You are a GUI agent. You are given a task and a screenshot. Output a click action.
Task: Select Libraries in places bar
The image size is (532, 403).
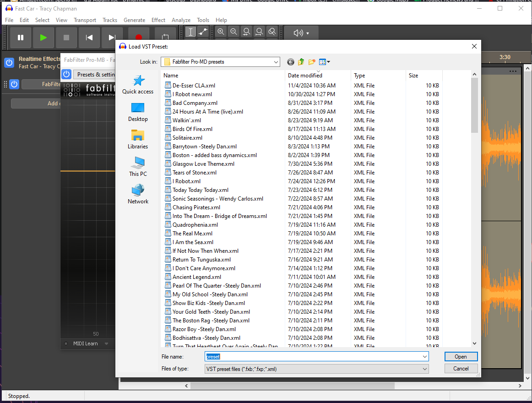pyautogui.click(x=138, y=140)
